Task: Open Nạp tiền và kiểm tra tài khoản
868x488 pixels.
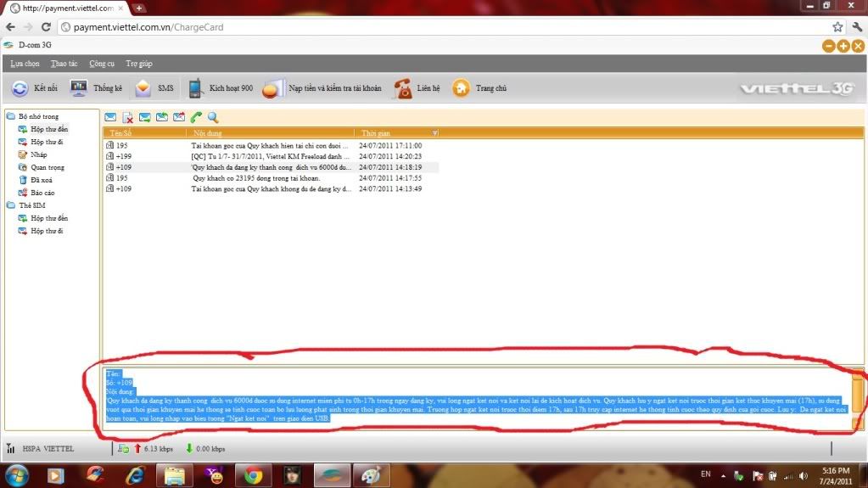Action: [x=322, y=88]
